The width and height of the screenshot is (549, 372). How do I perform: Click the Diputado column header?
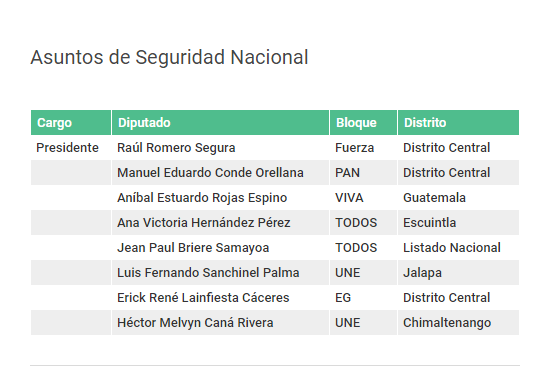220,123
